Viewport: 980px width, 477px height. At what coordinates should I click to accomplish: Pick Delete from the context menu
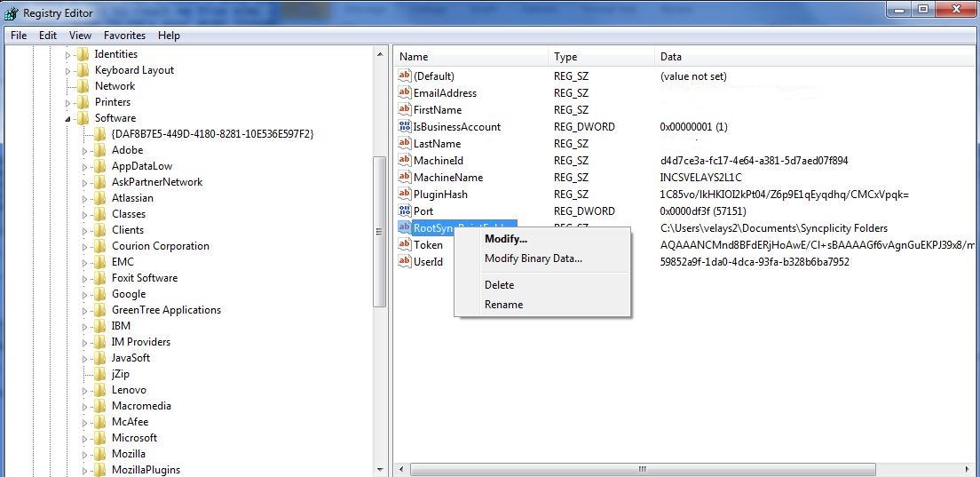(499, 285)
